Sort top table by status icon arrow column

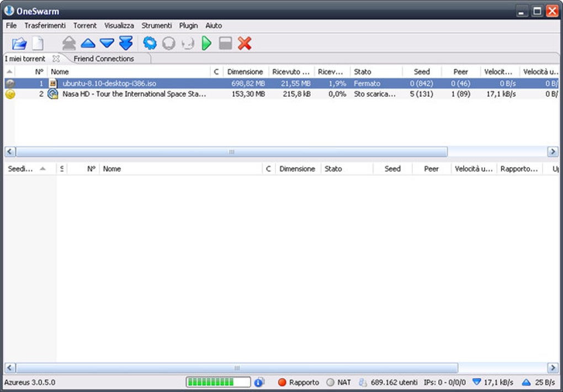(10, 72)
